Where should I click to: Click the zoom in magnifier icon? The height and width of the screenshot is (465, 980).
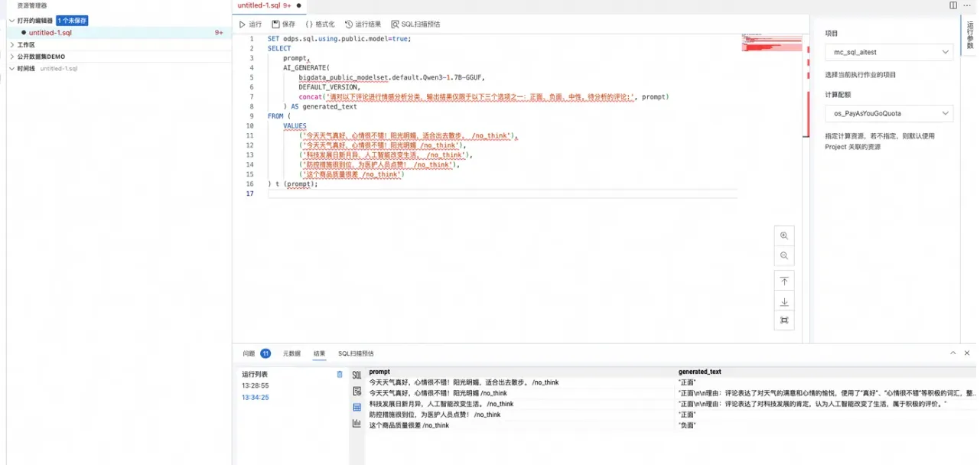point(784,236)
